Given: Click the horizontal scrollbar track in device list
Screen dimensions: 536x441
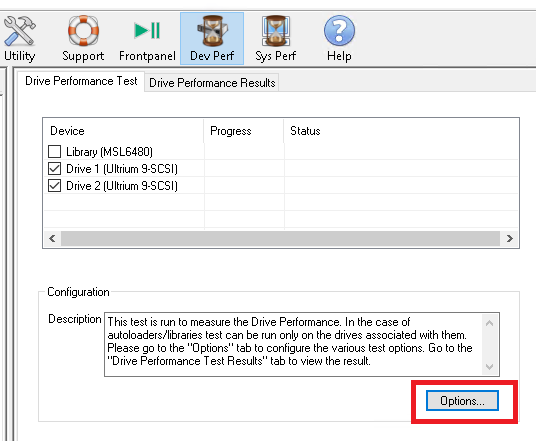Looking at the screenshot, I should (x=280, y=238).
